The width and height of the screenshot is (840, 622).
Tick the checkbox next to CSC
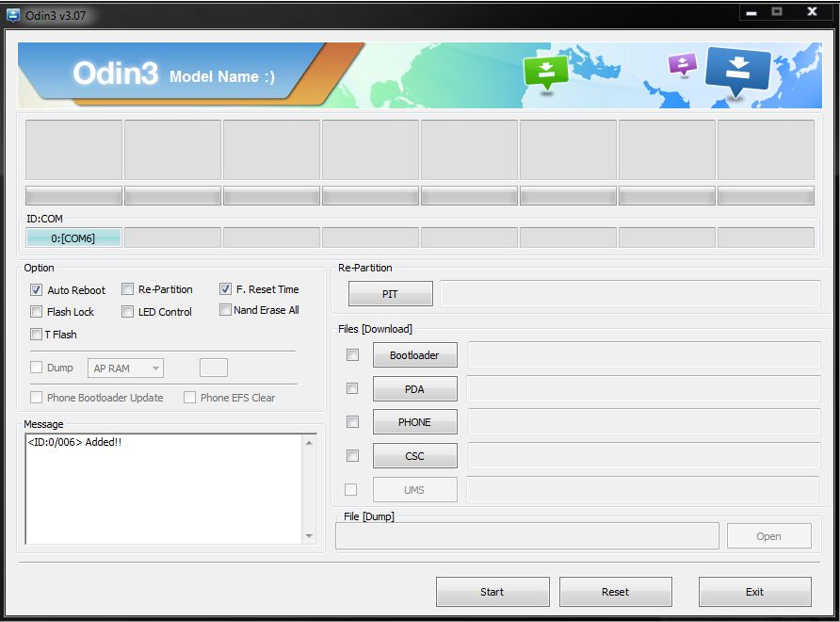click(352, 456)
